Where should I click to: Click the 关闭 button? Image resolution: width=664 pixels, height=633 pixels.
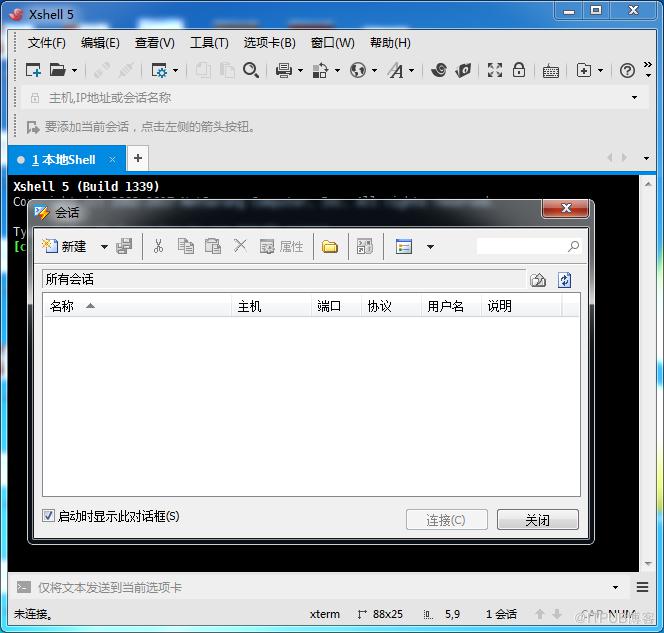(x=537, y=520)
